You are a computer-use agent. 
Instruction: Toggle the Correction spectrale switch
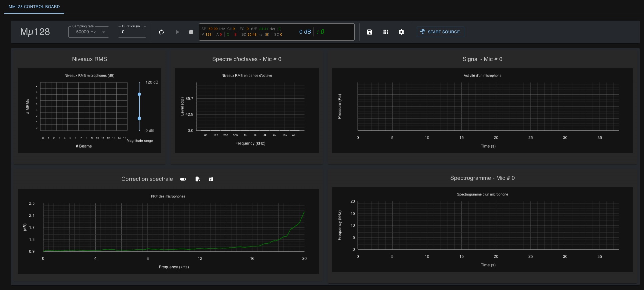(183, 179)
